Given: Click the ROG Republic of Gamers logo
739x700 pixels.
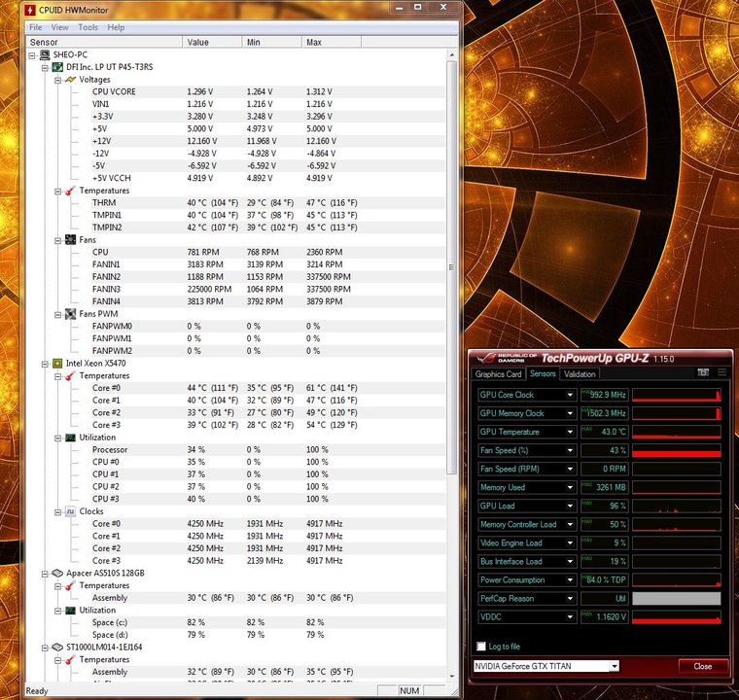Looking at the screenshot, I should (507, 358).
